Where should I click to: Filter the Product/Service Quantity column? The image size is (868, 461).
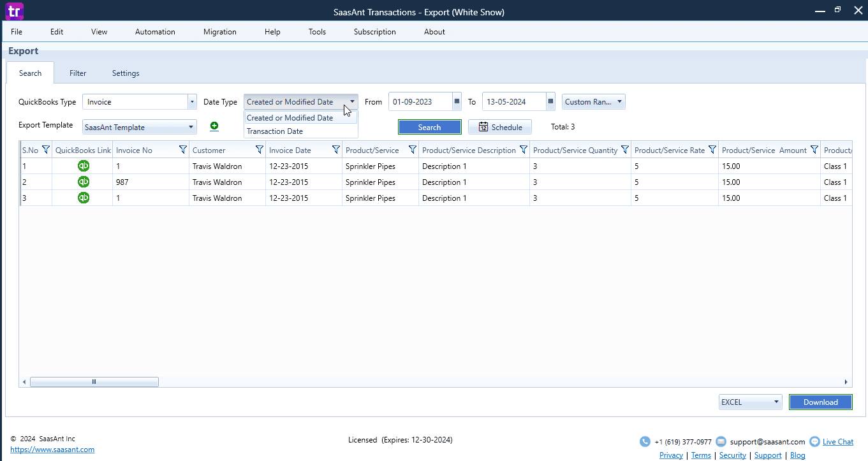pyautogui.click(x=625, y=150)
